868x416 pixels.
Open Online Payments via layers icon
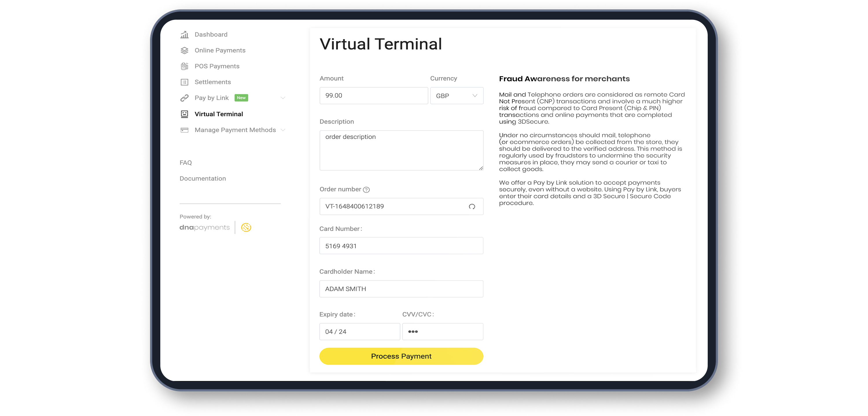tap(184, 50)
